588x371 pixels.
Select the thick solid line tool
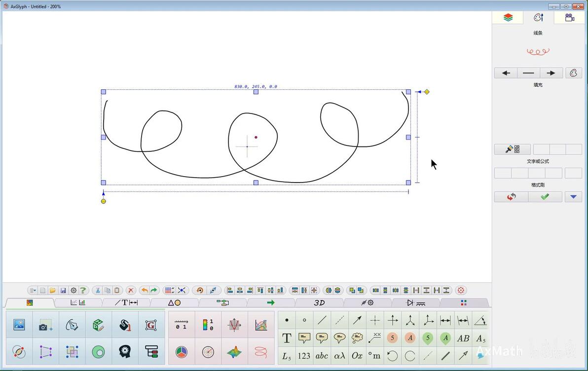click(445, 356)
